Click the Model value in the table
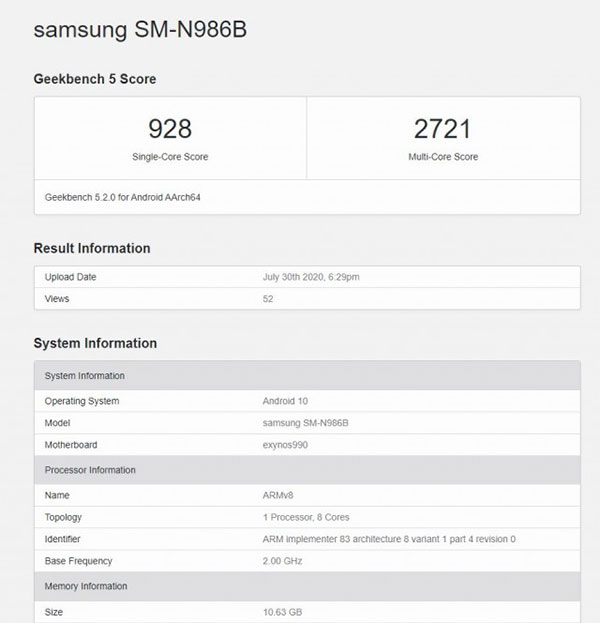The width and height of the screenshot is (600, 623). [x=305, y=423]
